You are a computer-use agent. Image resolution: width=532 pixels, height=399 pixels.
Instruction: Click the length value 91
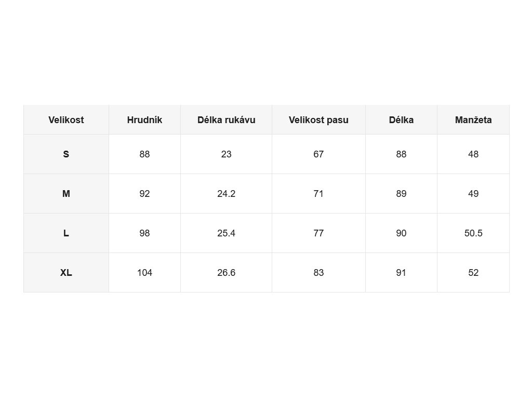[x=401, y=273]
